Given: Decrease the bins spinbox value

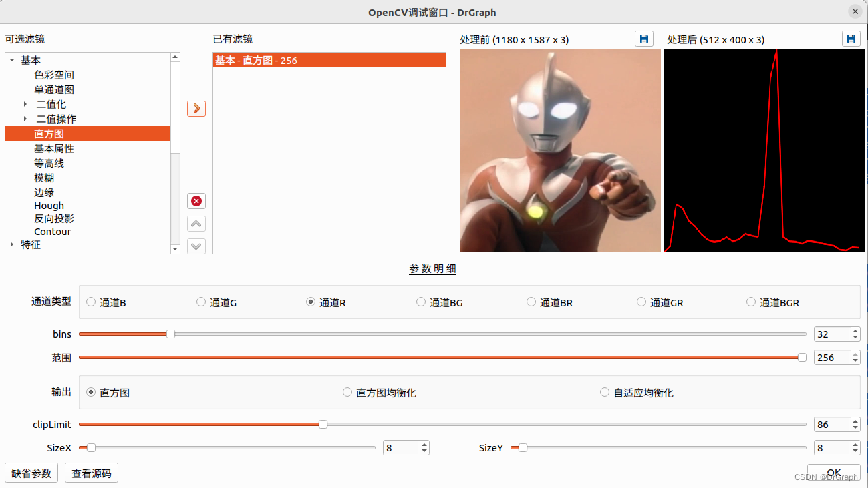Looking at the screenshot, I should tap(855, 338).
